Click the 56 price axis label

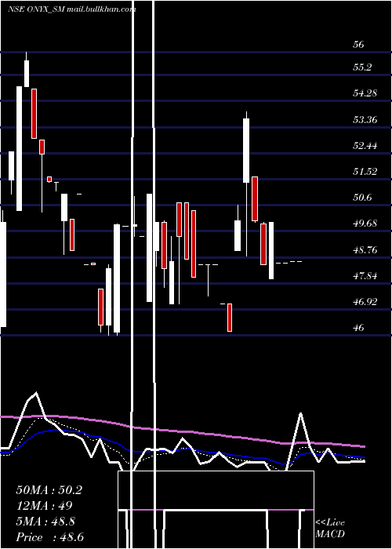coord(359,45)
